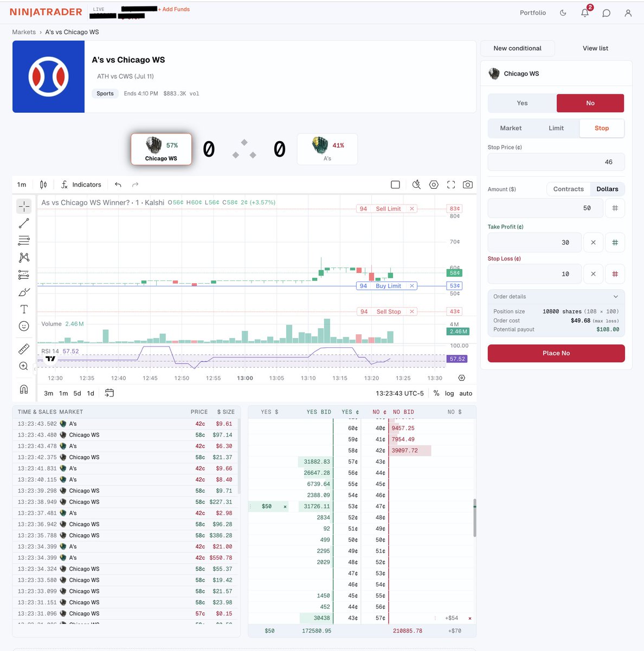Switch to Market order tab
Viewport: 644px width, 651px height.
click(x=511, y=128)
